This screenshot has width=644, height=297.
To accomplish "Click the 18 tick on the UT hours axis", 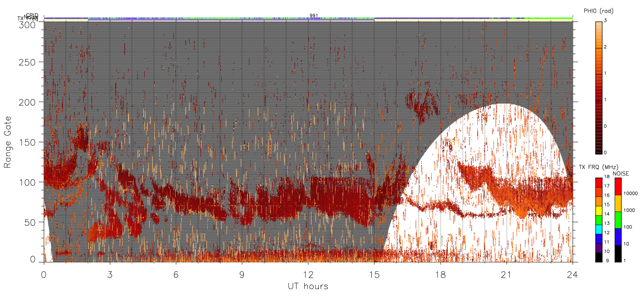I will tap(441, 274).
